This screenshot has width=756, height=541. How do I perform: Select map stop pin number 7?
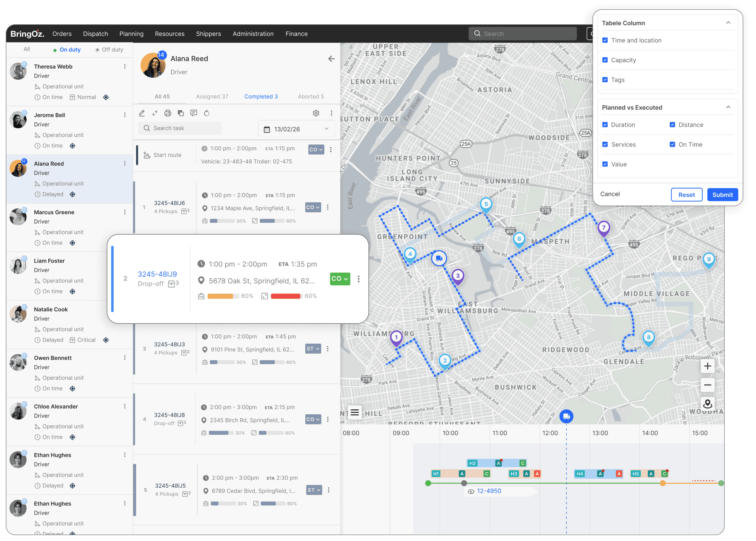point(604,229)
